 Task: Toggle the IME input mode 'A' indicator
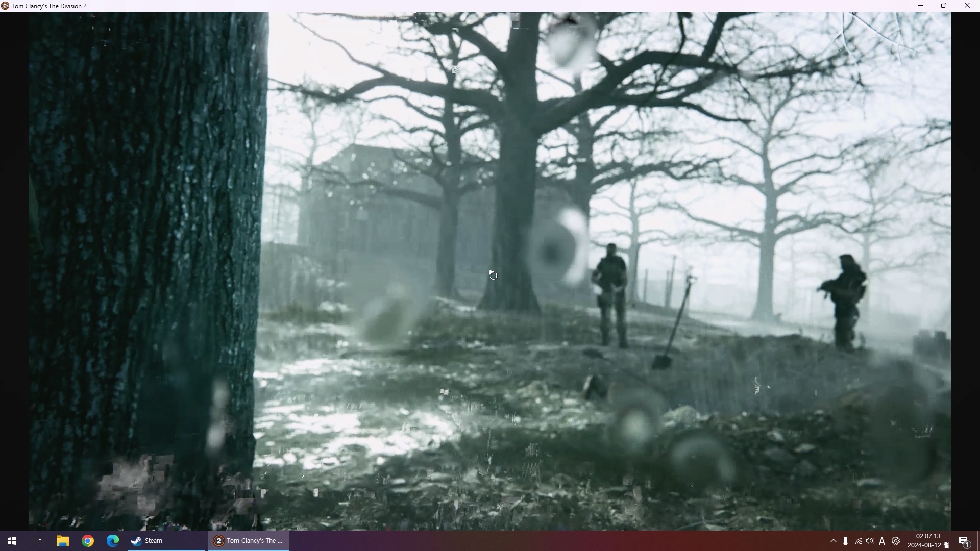[882, 541]
